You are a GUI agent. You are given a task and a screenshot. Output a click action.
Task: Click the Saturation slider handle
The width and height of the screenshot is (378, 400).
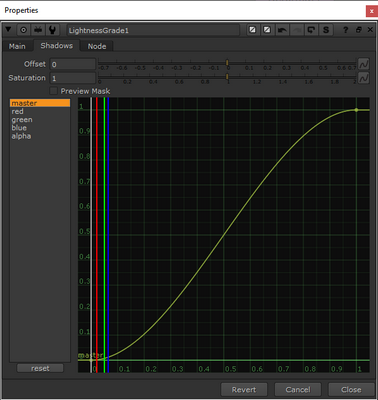pyautogui.click(x=227, y=77)
